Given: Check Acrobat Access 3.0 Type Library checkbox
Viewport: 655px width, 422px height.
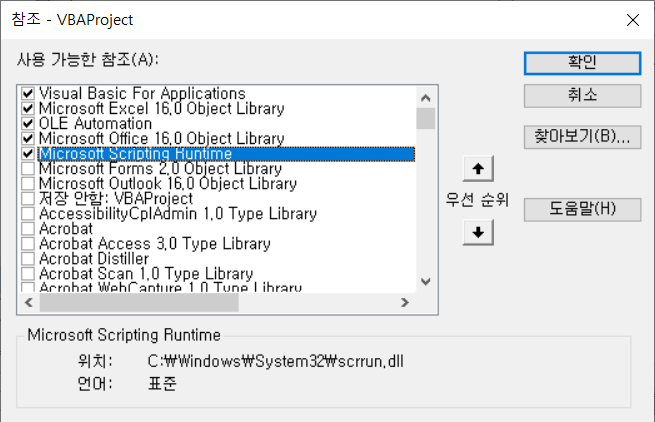Looking at the screenshot, I should click(28, 244).
